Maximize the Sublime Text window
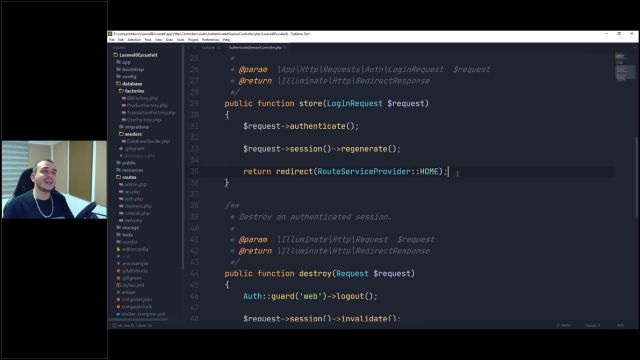Image resolution: width=640 pixels, height=360 pixels. click(619, 34)
